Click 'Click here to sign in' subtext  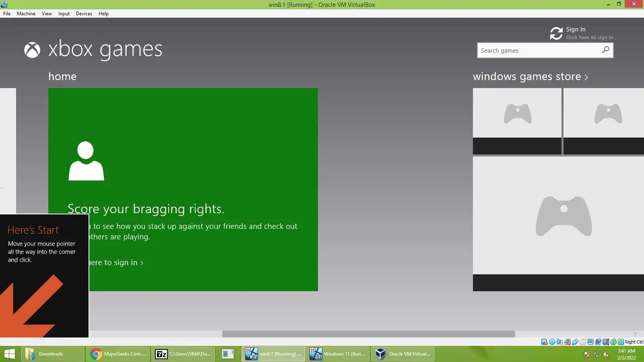pyautogui.click(x=590, y=37)
